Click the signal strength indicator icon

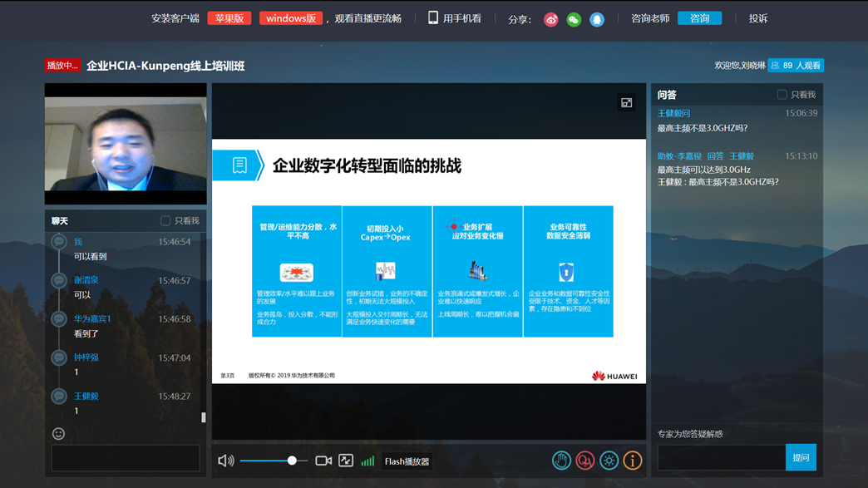click(x=367, y=460)
